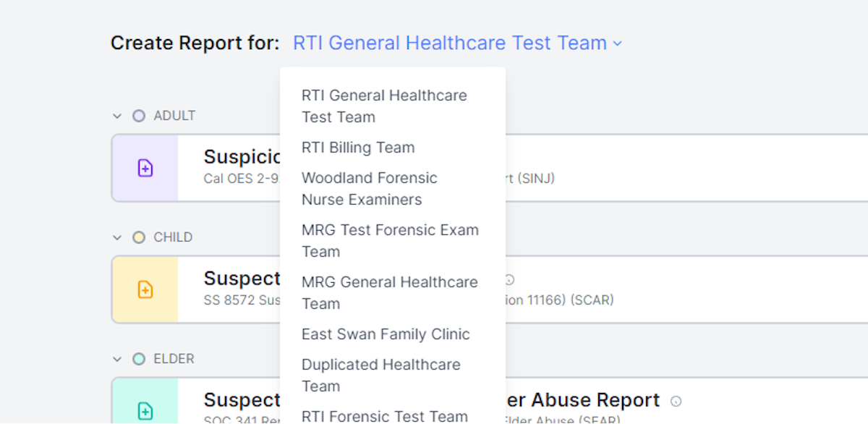Select RTI General Healthcare Test Team option

point(393,106)
